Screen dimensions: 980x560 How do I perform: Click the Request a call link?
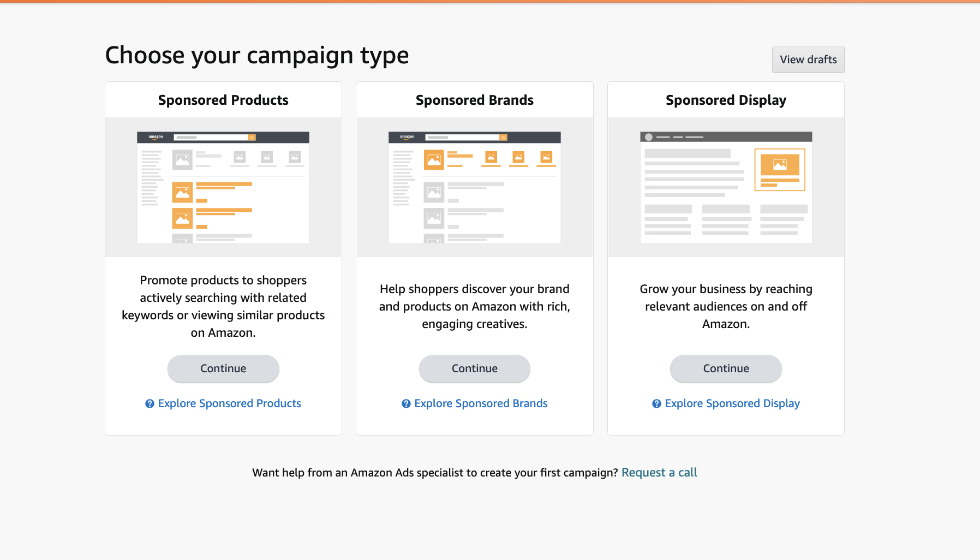659,473
